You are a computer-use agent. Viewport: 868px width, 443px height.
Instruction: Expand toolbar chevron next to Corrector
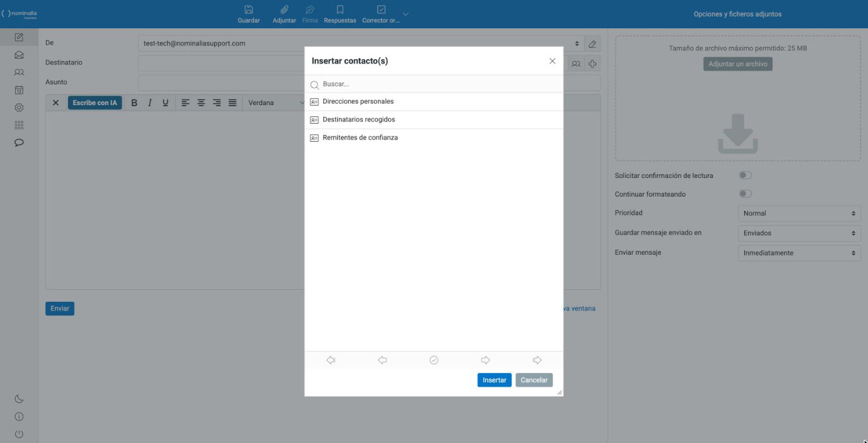pos(405,14)
